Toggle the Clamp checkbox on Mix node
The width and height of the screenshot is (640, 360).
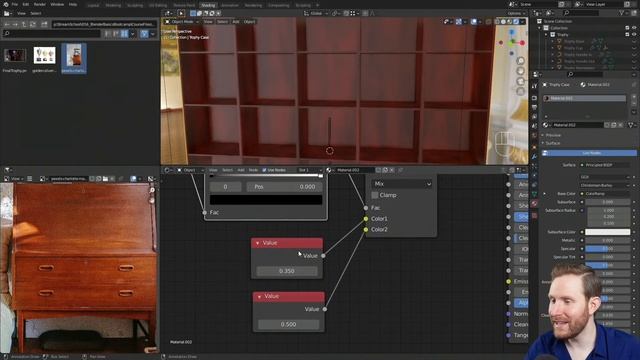pyautogui.click(x=375, y=195)
